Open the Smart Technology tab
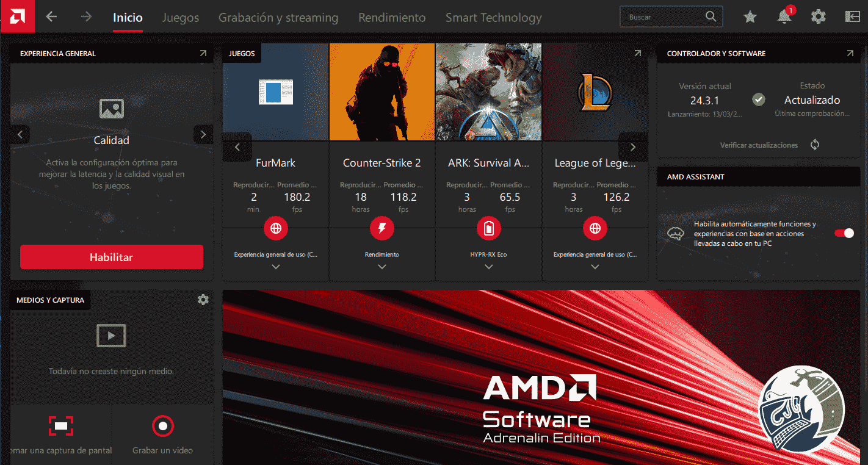 [494, 18]
